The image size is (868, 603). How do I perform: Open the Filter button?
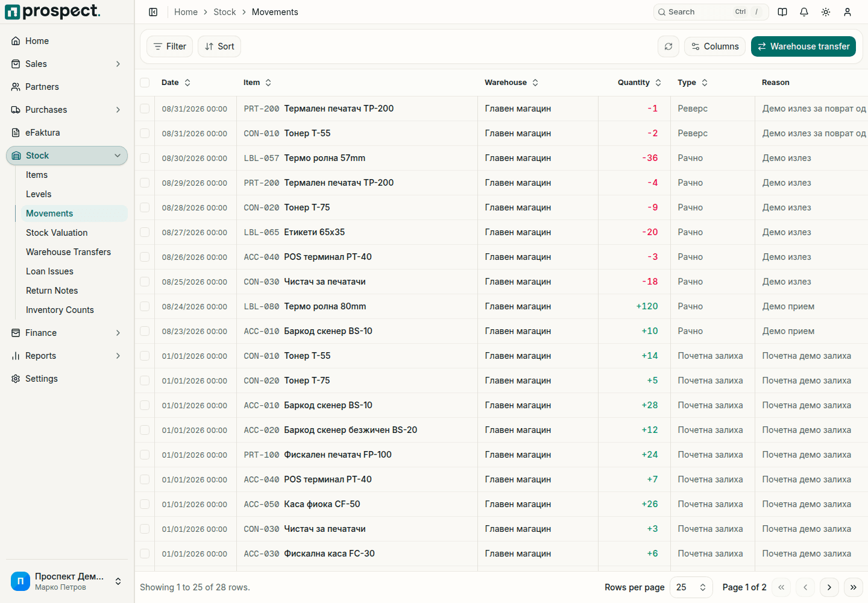point(169,46)
